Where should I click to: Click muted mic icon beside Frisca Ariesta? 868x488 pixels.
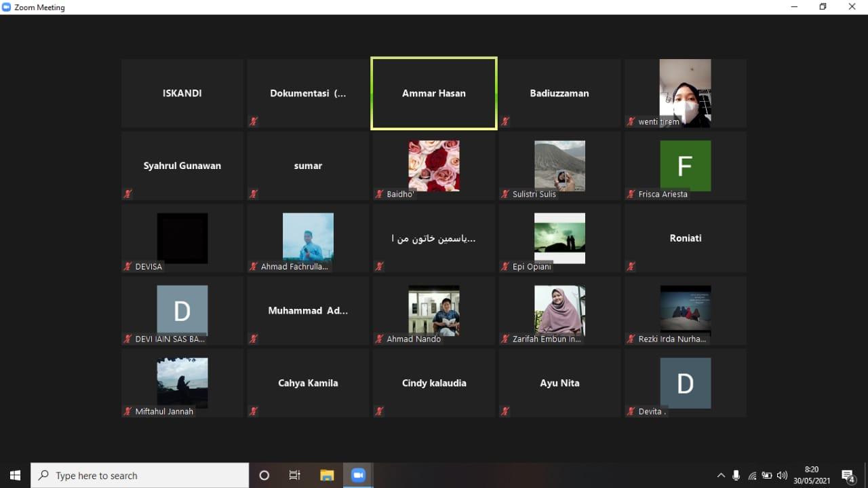[631, 194]
